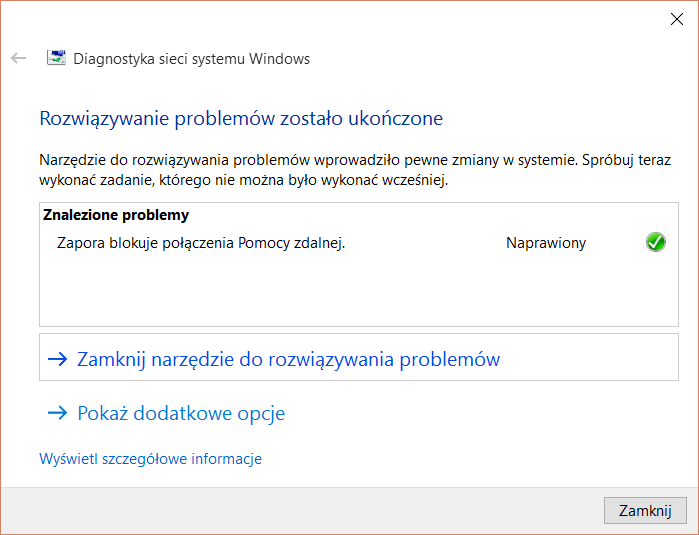Click the "Znalezione problemy" list header

[116, 215]
